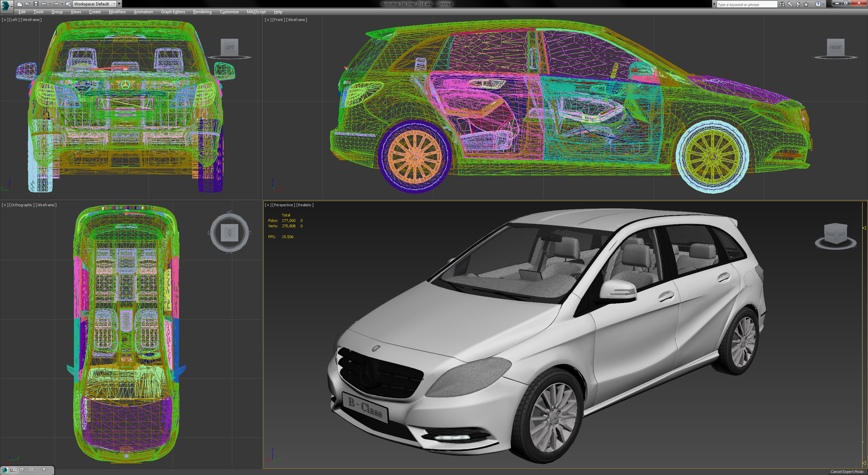The width and height of the screenshot is (868, 475).
Task: Open the Rendering menu
Action: [202, 12]
